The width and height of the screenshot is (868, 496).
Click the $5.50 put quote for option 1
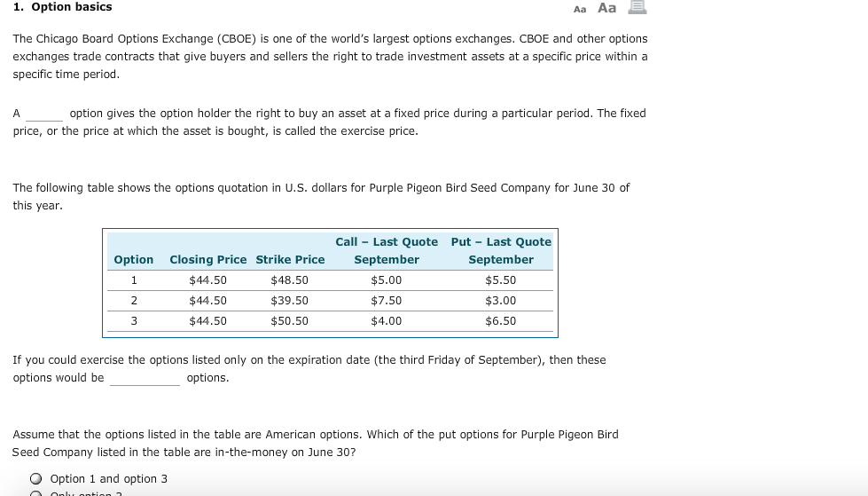(x=501, y=280)
